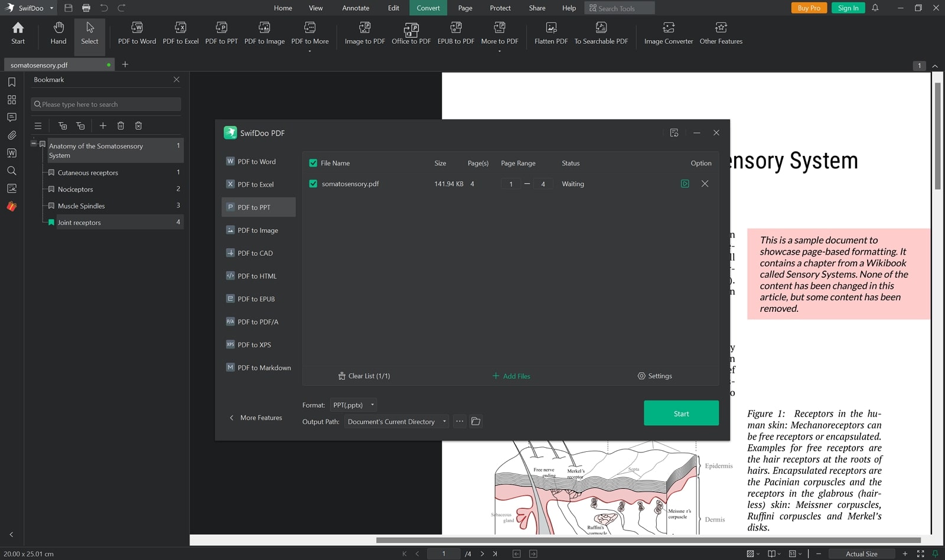The image size is (945, 560).
Task: Select the Hand tool
Action: pyautogui.click(x=58, y=34)
